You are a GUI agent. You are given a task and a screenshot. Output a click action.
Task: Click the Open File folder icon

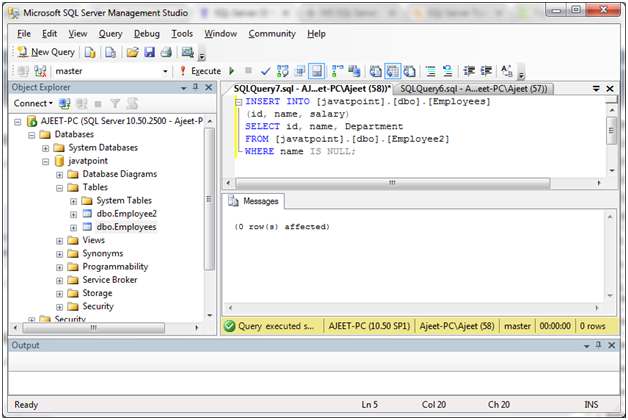pyautogui.click(x=133, y=52)
